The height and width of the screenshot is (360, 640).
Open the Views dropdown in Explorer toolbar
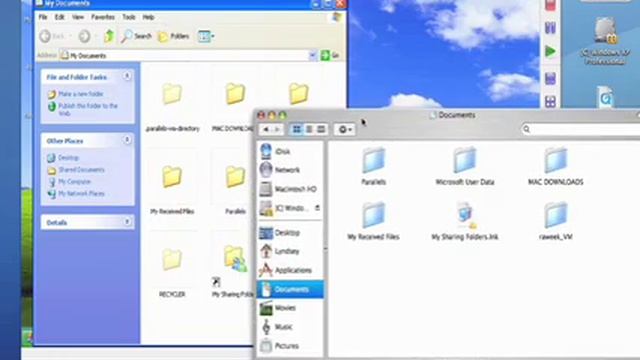(206, 36)
